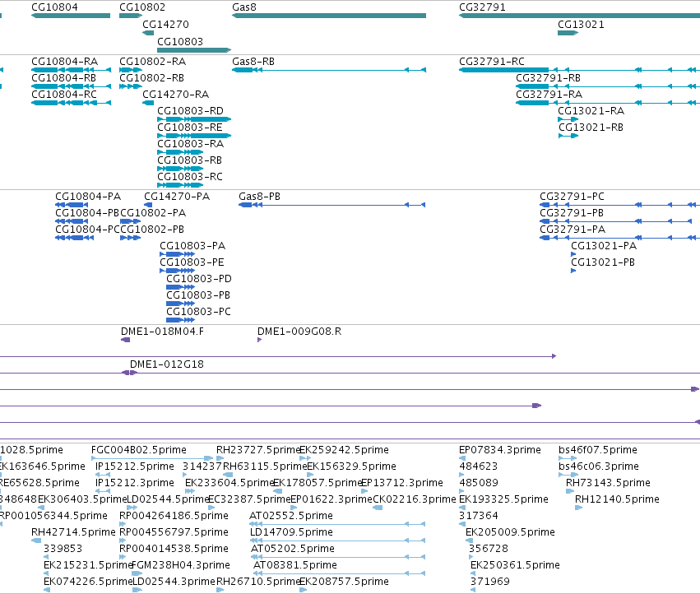Image resolution: width=700 pixels, height=594 pixels.
Task: Select the RH23727.5prime EST label
Action: coord(258,450)
